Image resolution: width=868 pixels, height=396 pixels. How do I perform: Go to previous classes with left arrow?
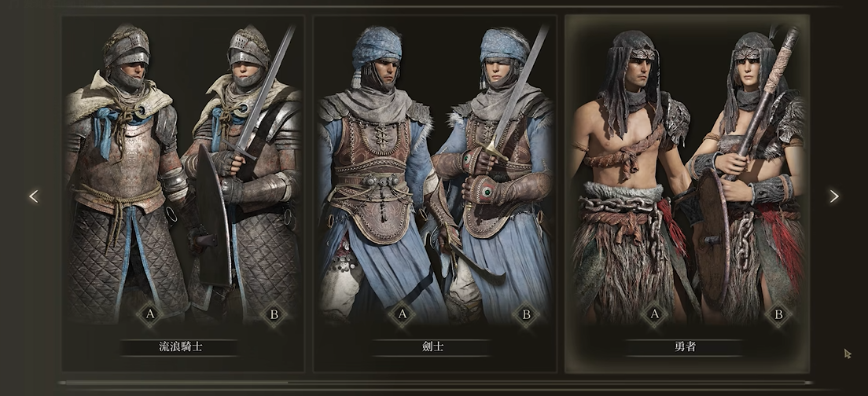tap(34, 196)
